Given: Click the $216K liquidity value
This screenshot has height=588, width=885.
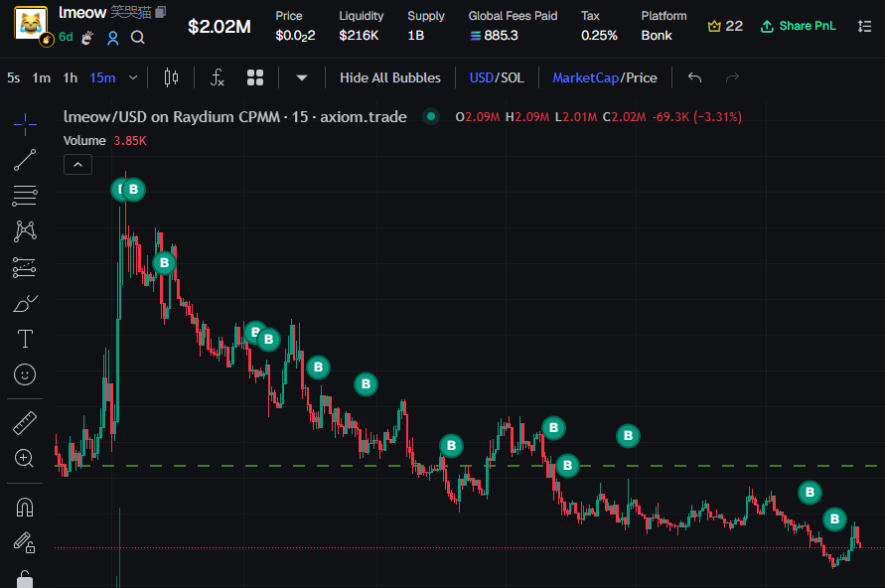Looking at the screenshot, I should coord(359,36).
